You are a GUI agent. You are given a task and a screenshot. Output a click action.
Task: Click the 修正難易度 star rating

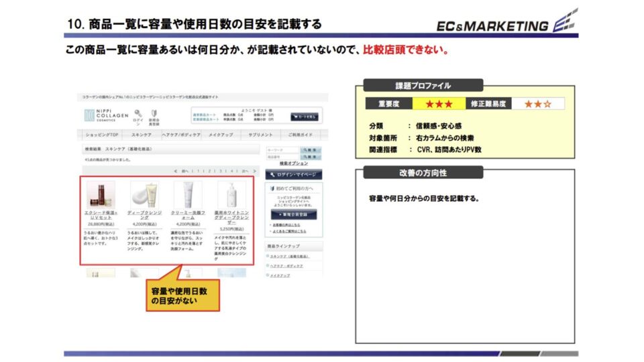click(537, 104)
